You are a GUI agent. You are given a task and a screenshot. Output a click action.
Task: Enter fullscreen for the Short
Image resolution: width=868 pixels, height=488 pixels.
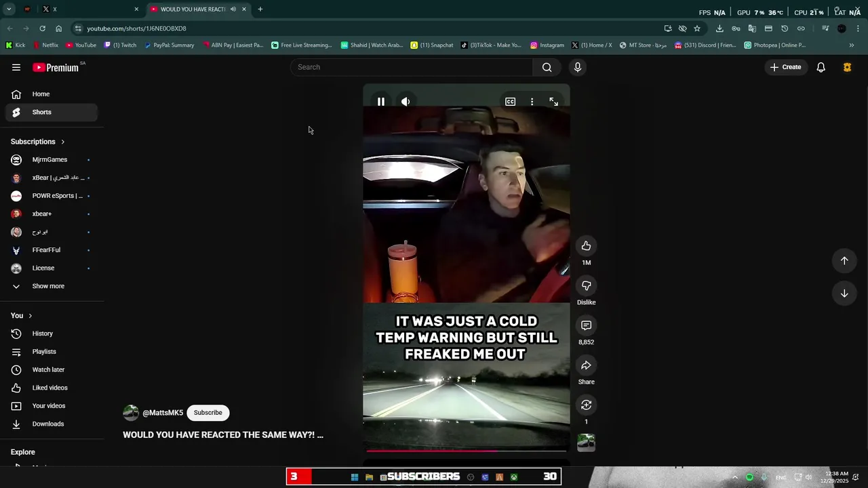coord(553,102)
